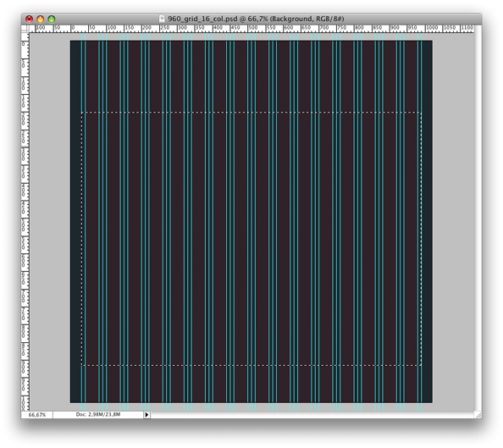Viewport: 503px width, 448px height.
Task: Click the 960_grid_16_col.psd title text
Action: 202,19
